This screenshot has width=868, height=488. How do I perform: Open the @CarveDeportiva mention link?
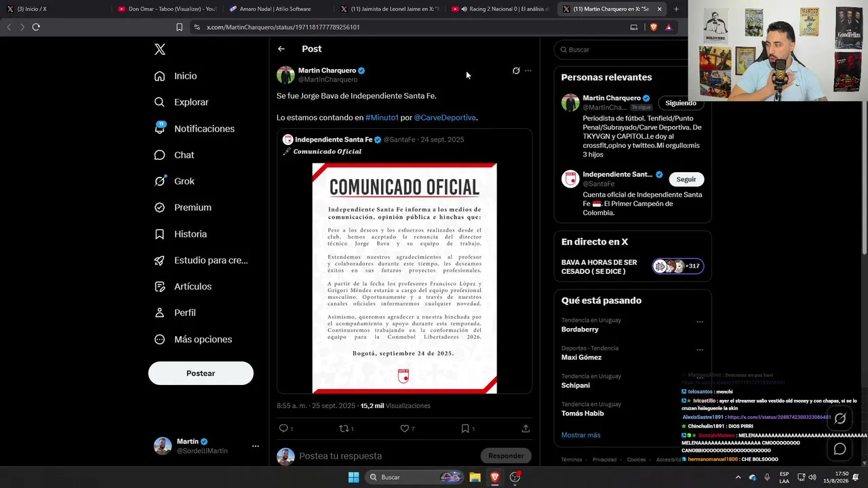445,117
